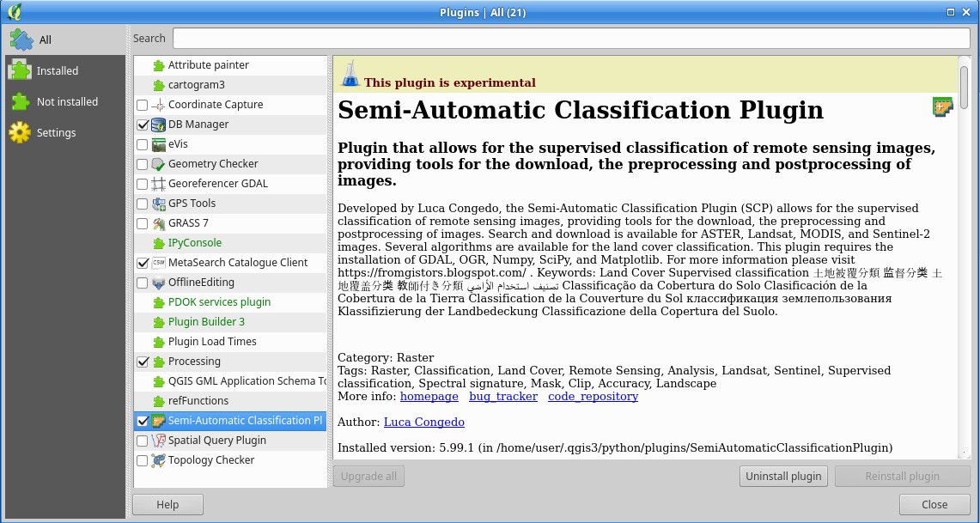Click the GRASS 7 plugin icon
980x523 pixels.
point(158,222)
